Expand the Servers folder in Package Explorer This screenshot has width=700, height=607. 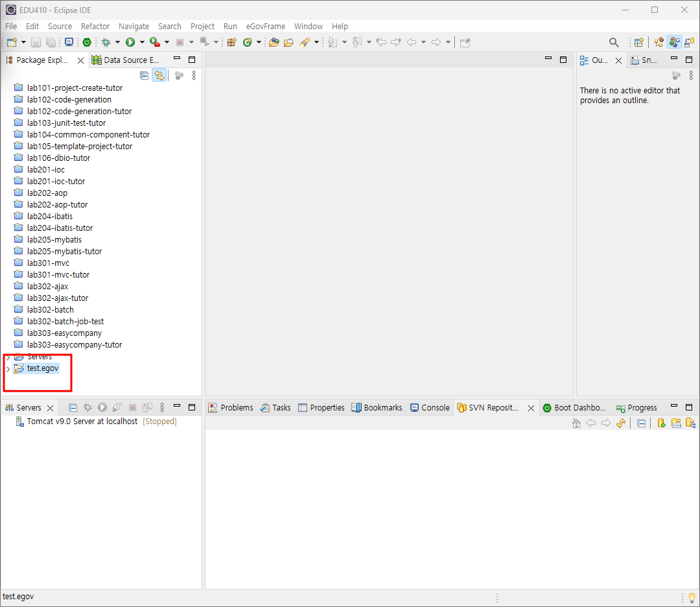(x=8, y=357)
